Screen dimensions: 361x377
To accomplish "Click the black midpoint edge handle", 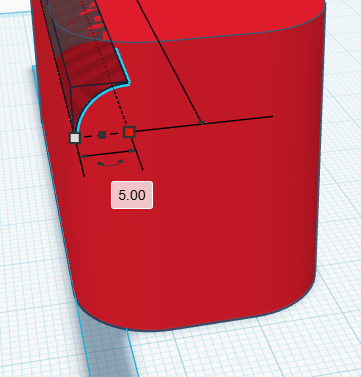I will (102, 135).
